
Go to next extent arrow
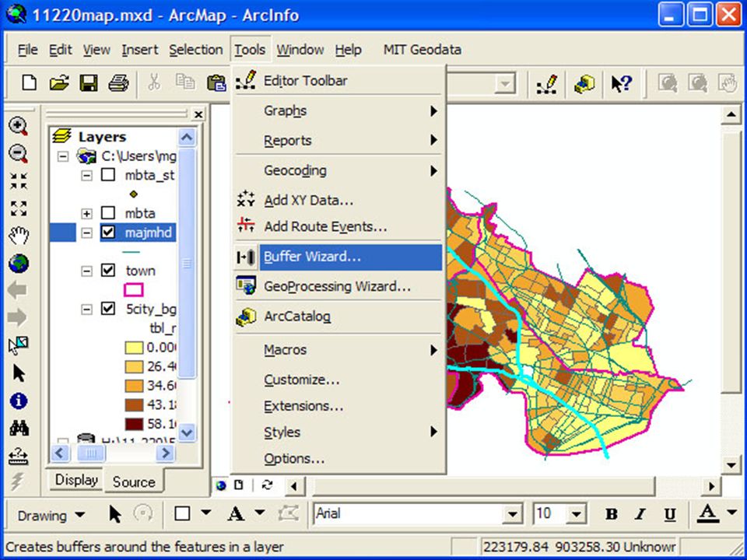18,317
